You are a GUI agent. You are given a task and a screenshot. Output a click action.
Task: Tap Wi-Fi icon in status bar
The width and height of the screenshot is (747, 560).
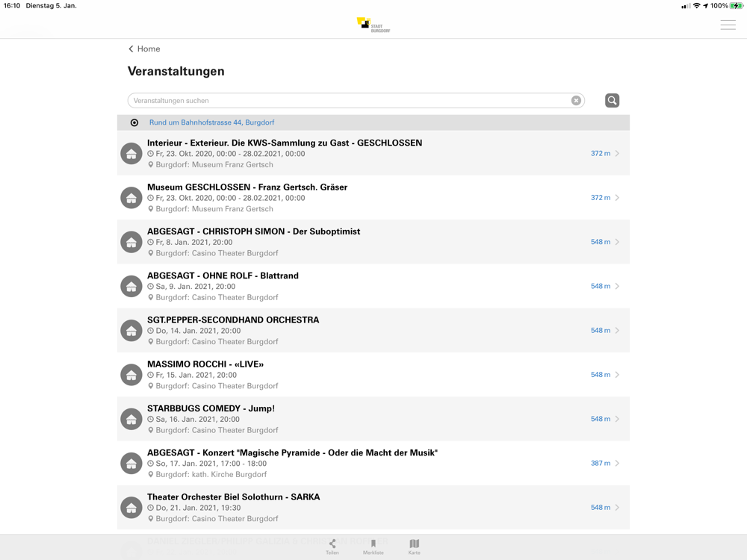[x=696, y=6]
